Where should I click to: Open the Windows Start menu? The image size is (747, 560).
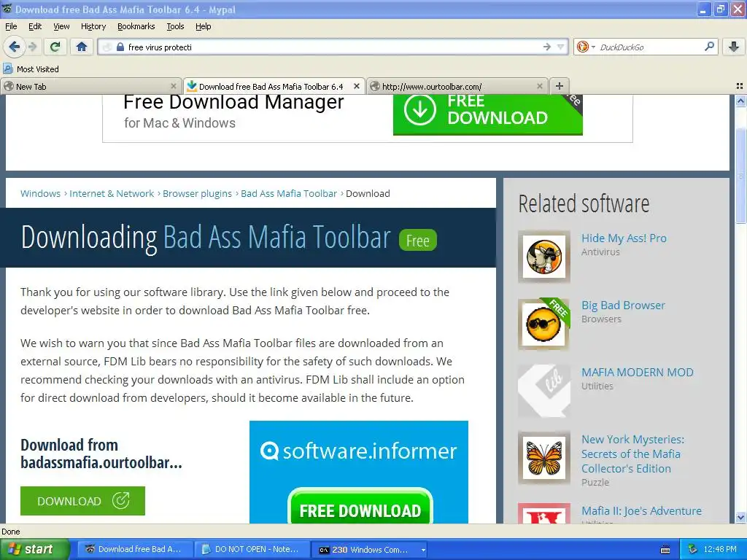pyautogui.click(x=34, y=549)
